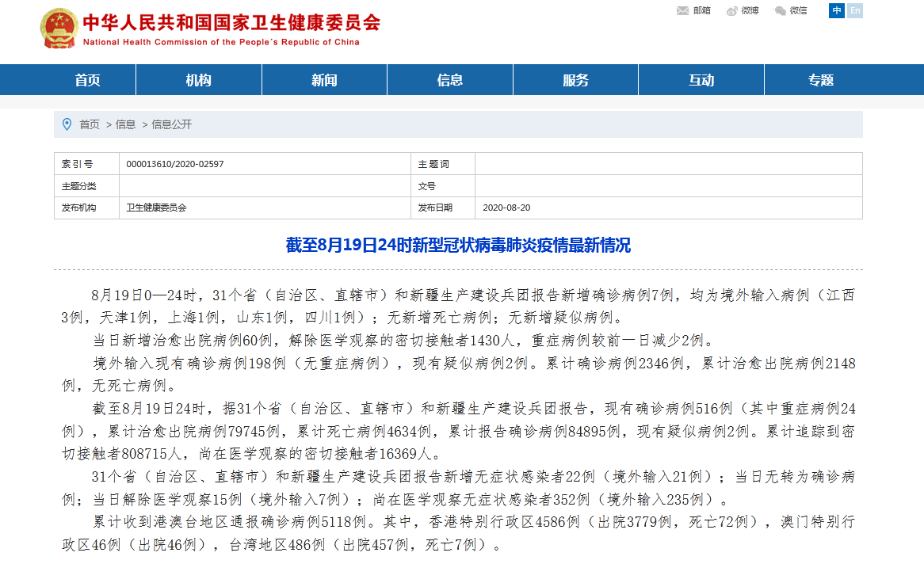
Task: Click the 微信 text link
Action: tap(799, 10)
